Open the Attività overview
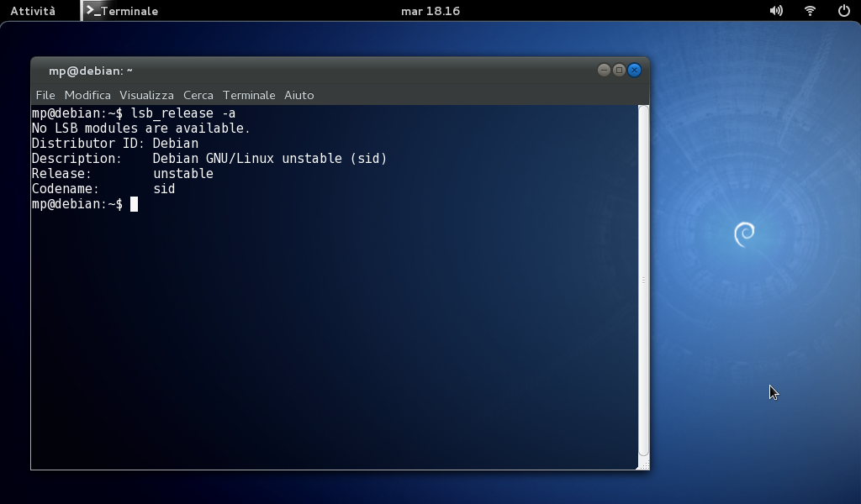The width and height of the screenshot is (861, 504). (x=33, y=11)
